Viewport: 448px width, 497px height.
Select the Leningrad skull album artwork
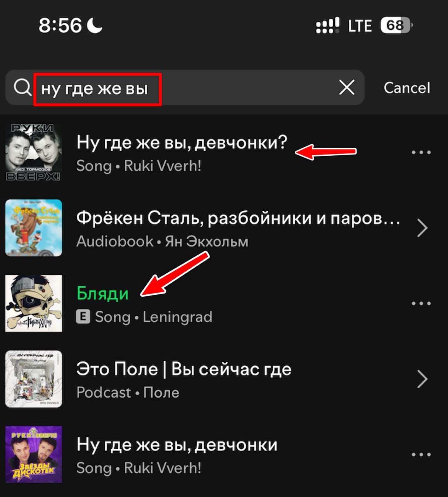pos(34,303)
